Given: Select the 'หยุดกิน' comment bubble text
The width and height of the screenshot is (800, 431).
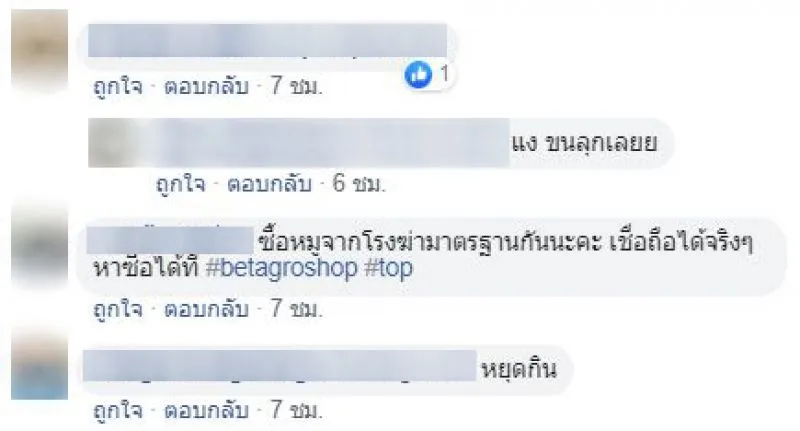Looking at the screenshot, I should [x=519, y=369].
